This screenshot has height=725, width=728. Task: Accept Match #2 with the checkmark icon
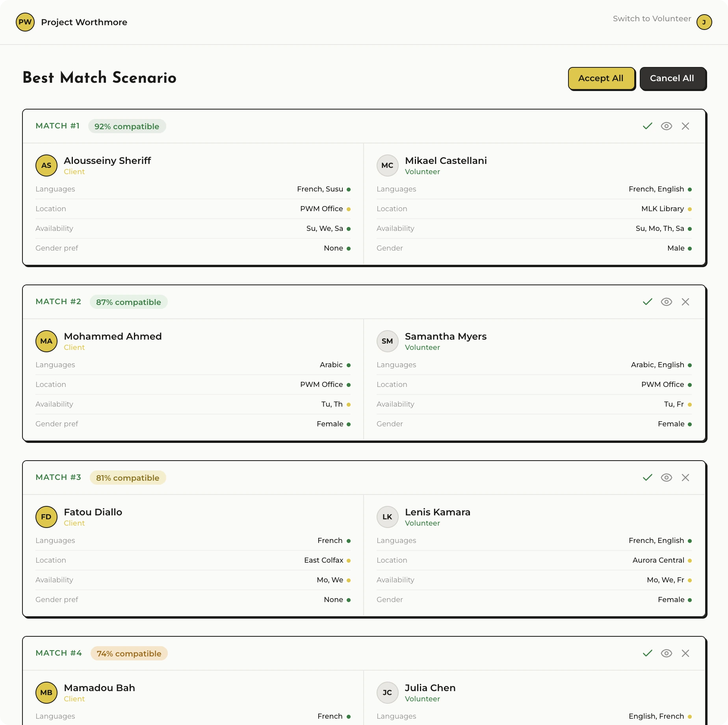coord(647,302)
